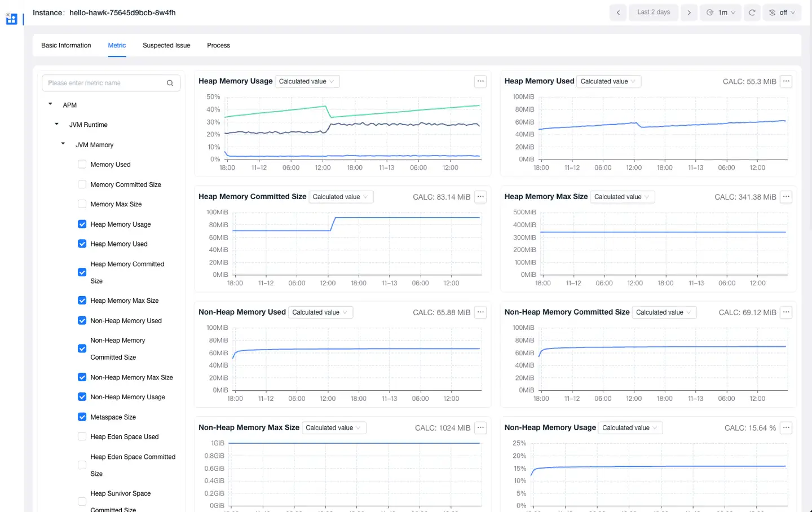812x512 pixels.
Task: Enable the Memory Used checkbox
Action: point(82,165)
